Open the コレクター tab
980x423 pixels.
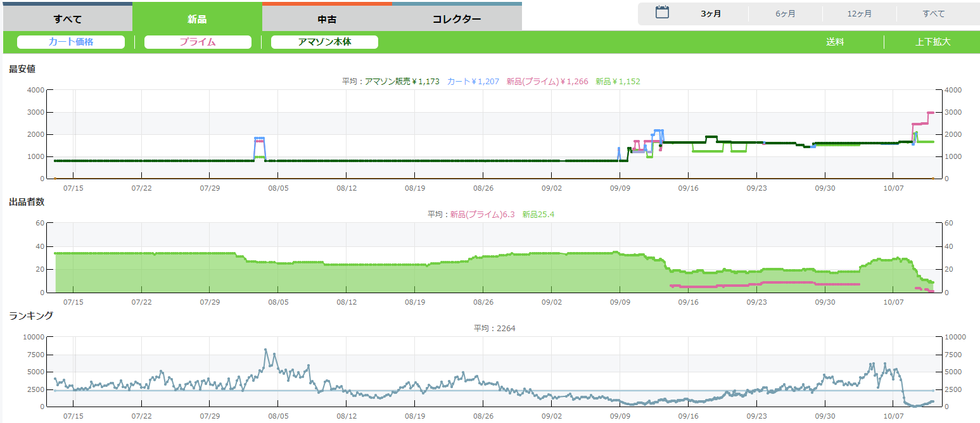point(457,19)
